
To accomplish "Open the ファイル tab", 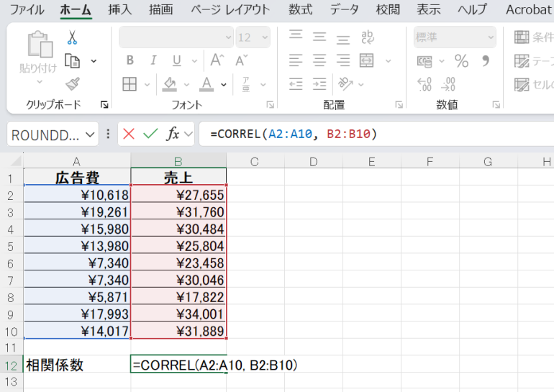I will click(27, 9).
